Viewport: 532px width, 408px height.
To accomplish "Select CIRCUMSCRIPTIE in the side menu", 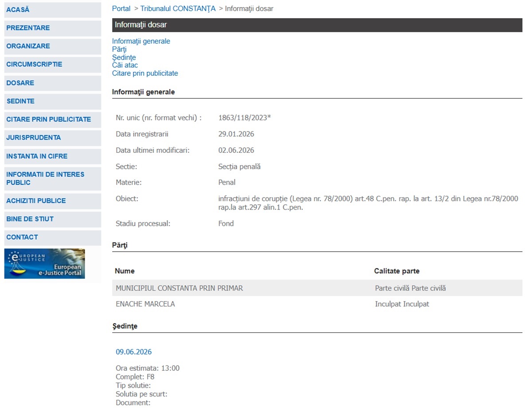I will (53, 64).
